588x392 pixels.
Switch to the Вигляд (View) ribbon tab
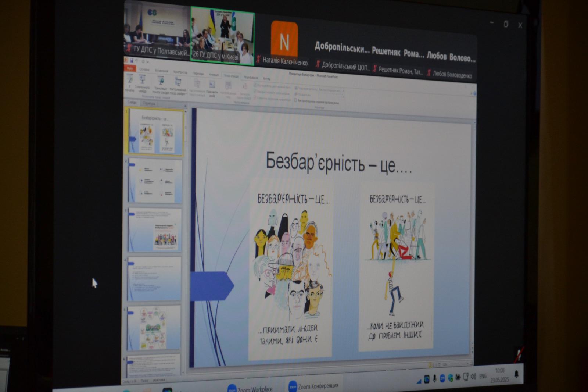click(267, 78)
